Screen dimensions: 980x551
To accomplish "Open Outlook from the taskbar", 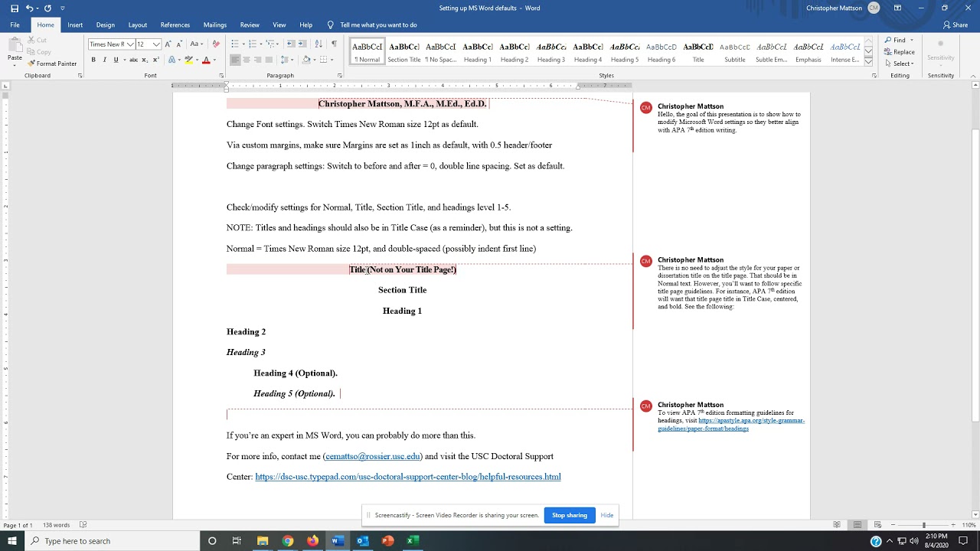I will point(362,541).
